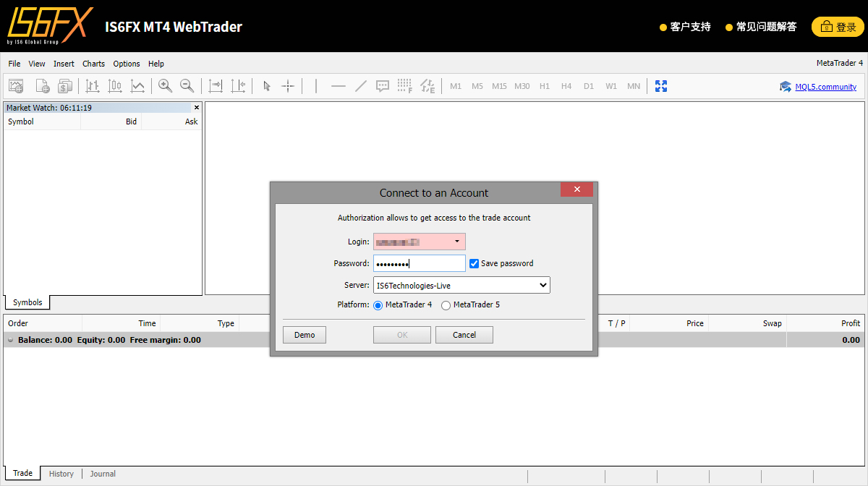Switch to the Trade tab
This screenshot has width=868, height=486.
[22, 473]
